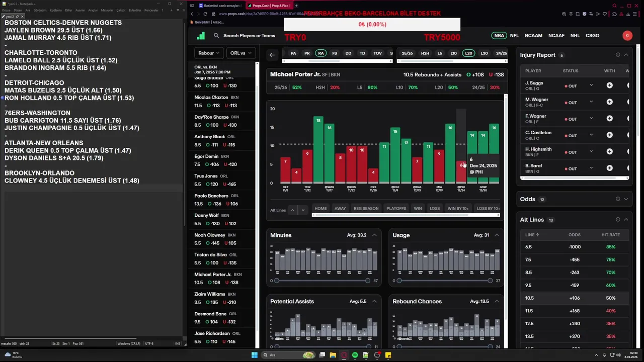This screenshot has width=644, height=362.
Task: Select the H2H range pill
Action: [425, 53]
